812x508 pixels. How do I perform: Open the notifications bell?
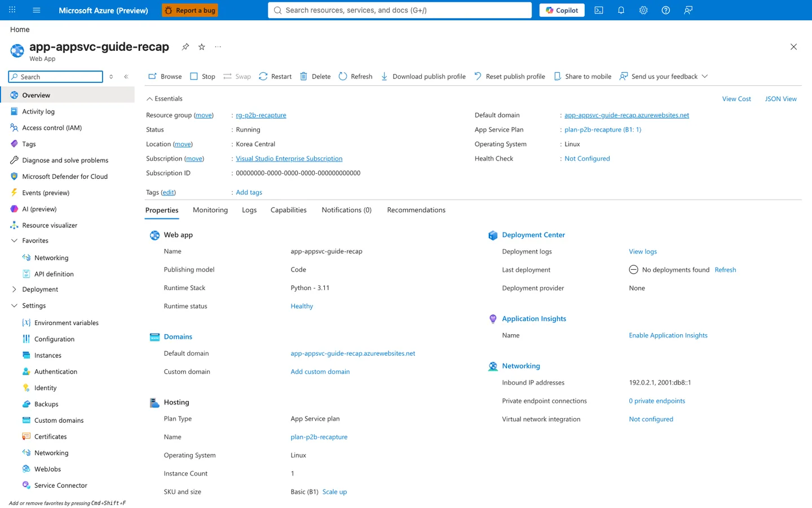[x=621, y=10]
